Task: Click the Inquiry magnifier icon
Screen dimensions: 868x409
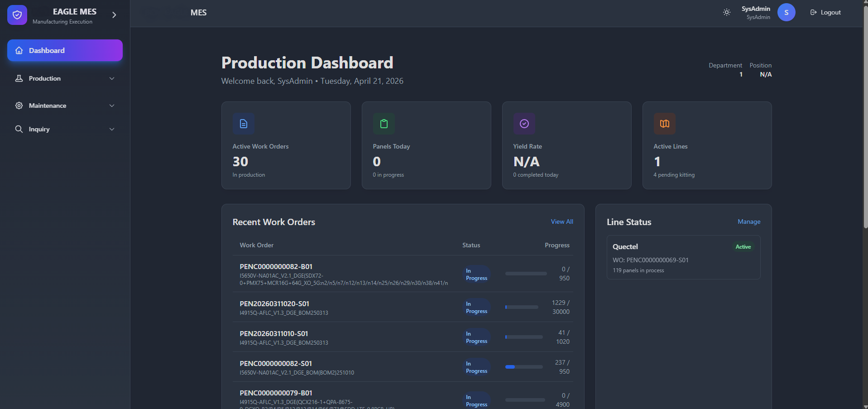Action: (19, 129)
